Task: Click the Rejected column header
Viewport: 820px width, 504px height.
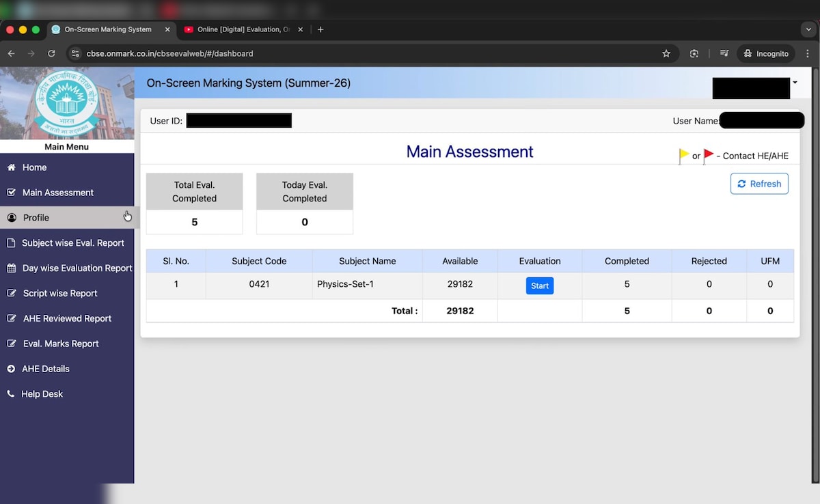Action: click(x=709, y=261)
